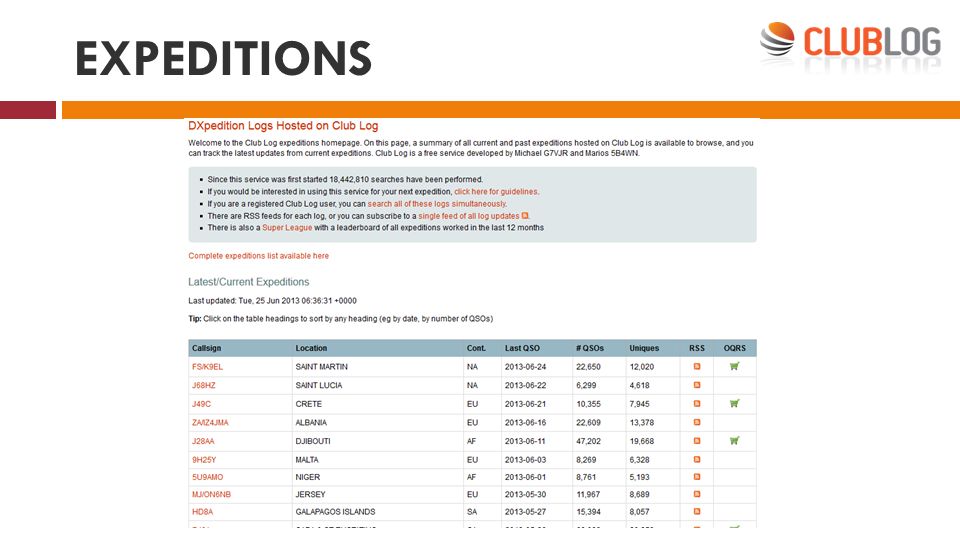Open RSS feed for MJ/ON6NB
This screenshot has height=540, width=960.
(x=697, y=494)
